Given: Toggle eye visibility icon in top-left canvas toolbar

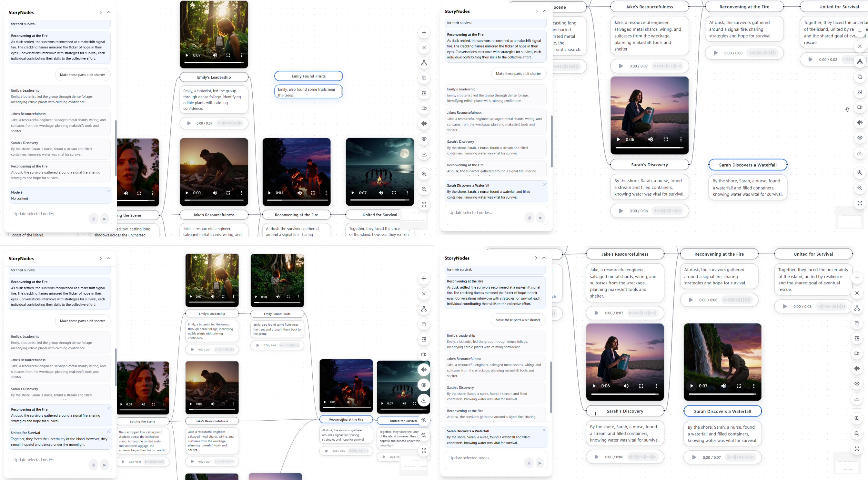Looking at the screenshot, I should pos(424,139).
